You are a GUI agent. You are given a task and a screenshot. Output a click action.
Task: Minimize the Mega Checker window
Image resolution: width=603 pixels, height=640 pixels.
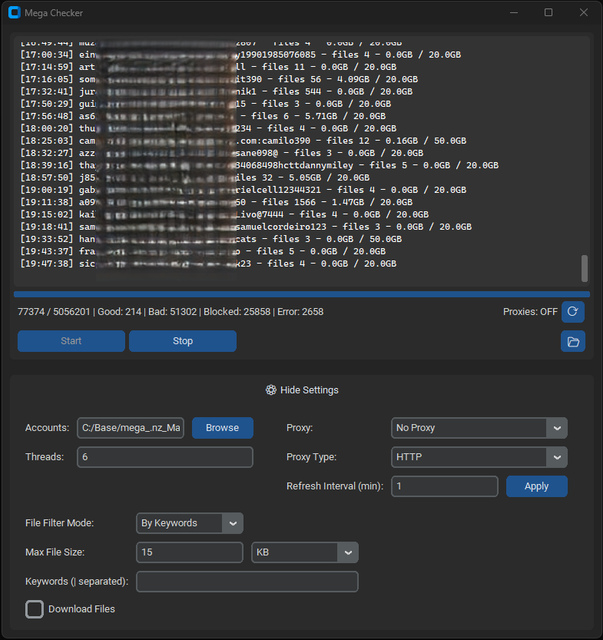514,13
